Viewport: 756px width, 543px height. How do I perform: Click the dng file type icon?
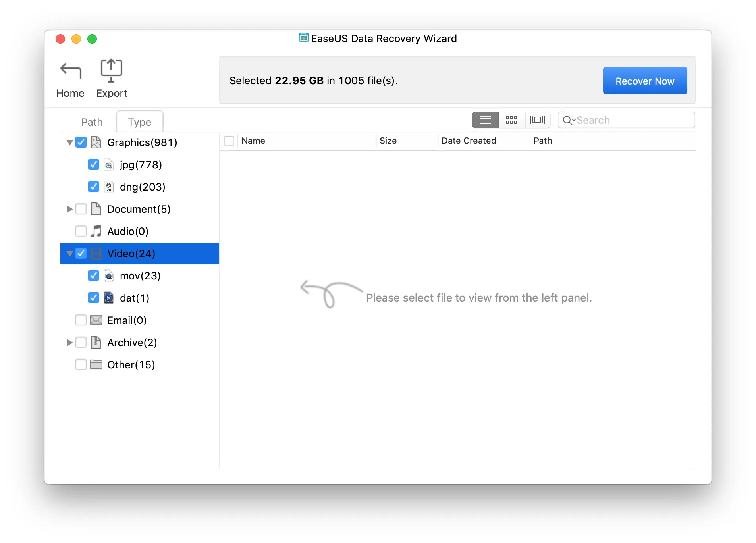pyautogui.click(x=109, y=187)
